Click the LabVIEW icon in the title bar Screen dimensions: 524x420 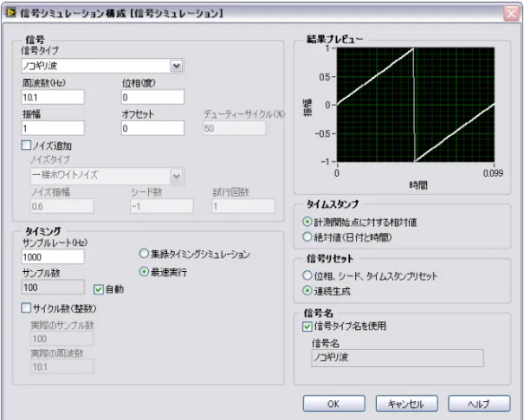click(10, 13)
